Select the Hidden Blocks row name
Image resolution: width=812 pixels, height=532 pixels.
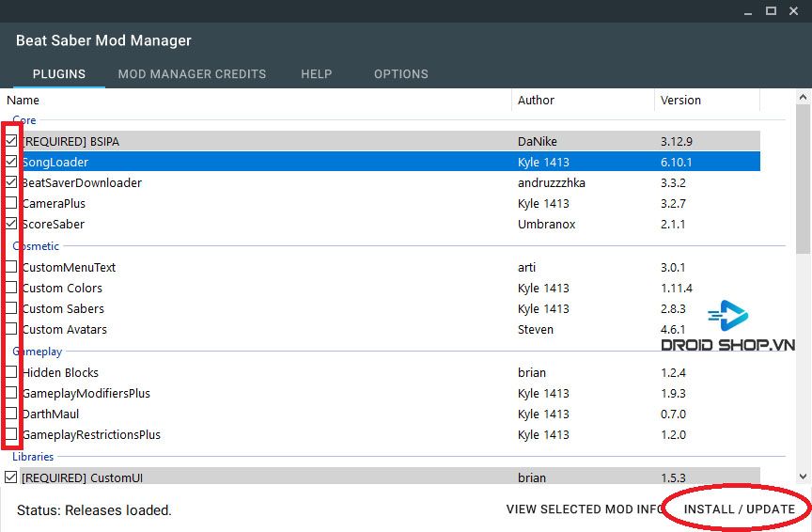click(60, 372)
